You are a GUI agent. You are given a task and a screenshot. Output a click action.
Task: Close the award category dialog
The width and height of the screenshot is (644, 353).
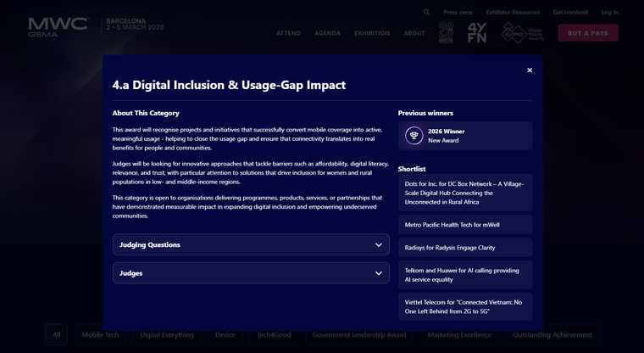click(530, 70)
